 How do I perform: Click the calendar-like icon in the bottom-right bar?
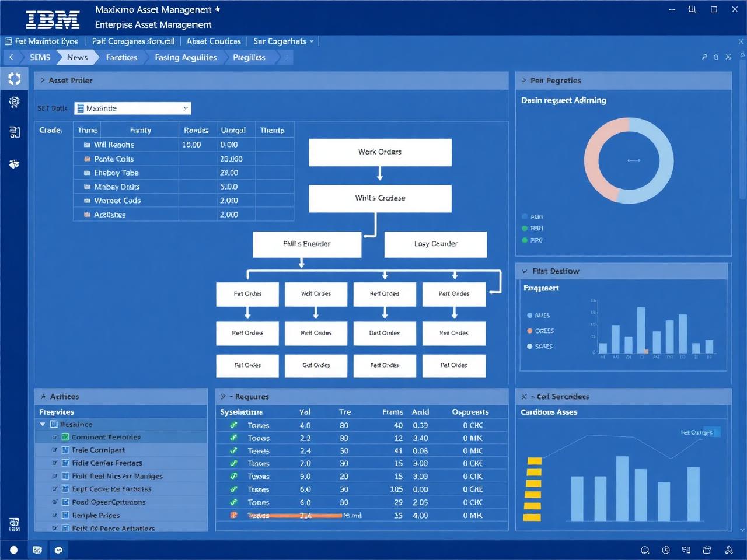(x=707, y=549)
